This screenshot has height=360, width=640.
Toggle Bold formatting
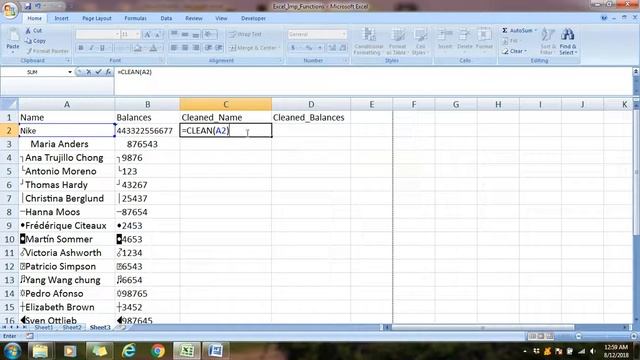(x=81, y=48)
